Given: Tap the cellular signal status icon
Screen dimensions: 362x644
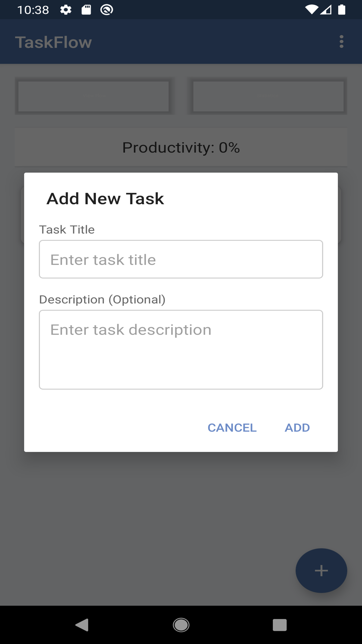Looking at the screenshot, I should pyautogui.click(x=326, y=10).
